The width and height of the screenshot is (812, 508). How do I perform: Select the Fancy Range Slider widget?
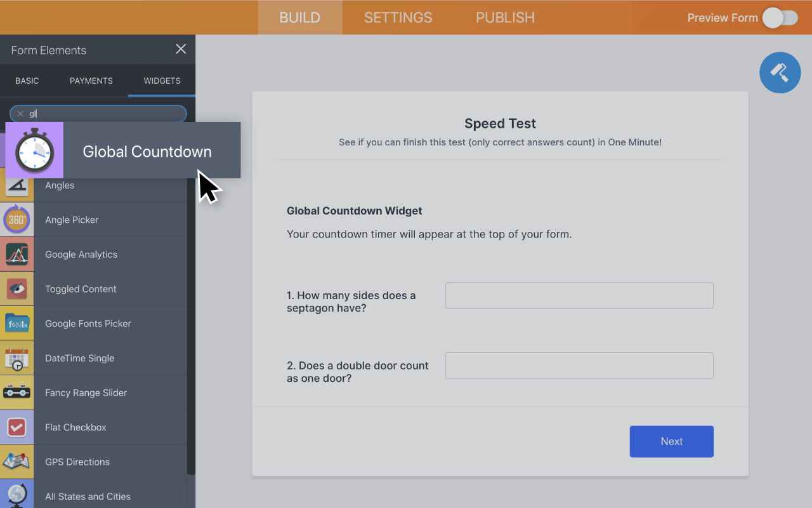click(86, 392)
